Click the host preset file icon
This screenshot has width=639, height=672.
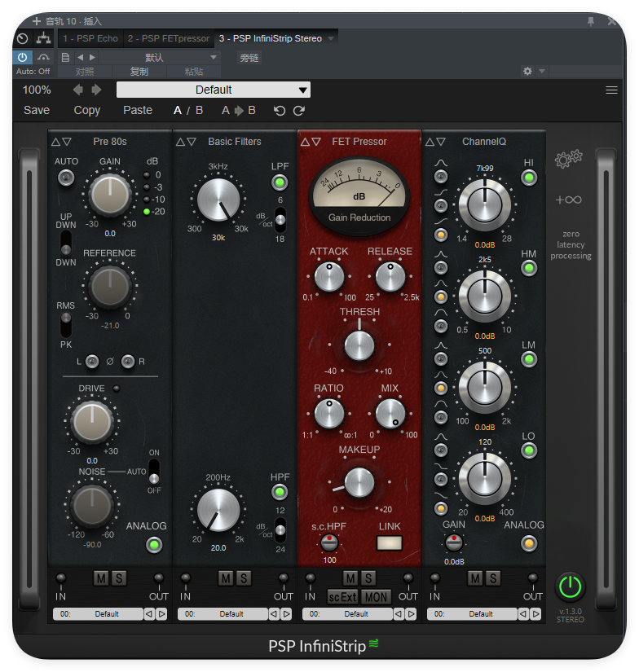pyautogui.click(x=65, y=58)
